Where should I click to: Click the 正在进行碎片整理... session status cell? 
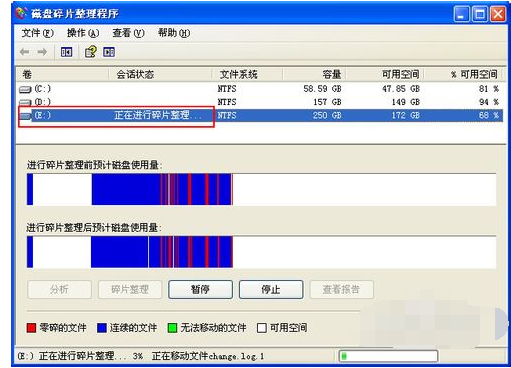[x=158, y=115]
